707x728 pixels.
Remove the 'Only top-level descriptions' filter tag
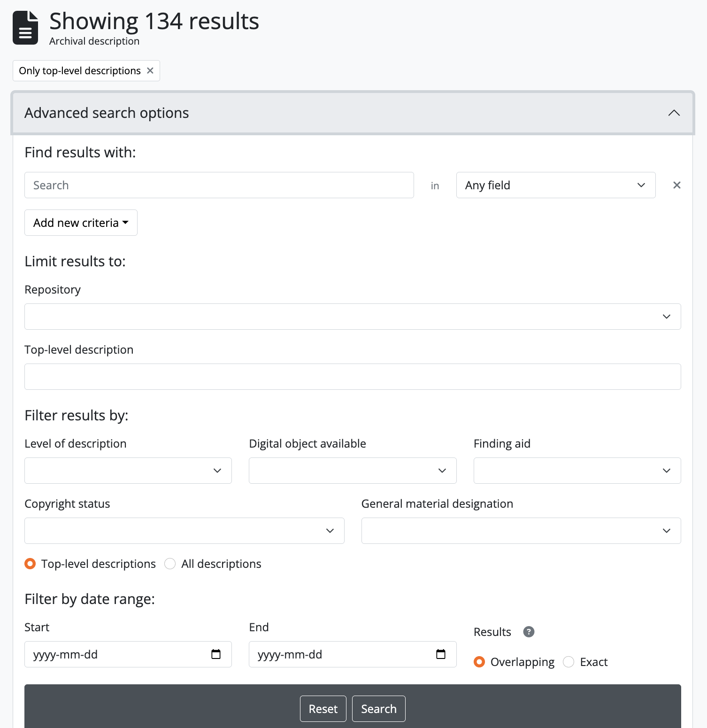pyautogui.click(x=150, y=70)
